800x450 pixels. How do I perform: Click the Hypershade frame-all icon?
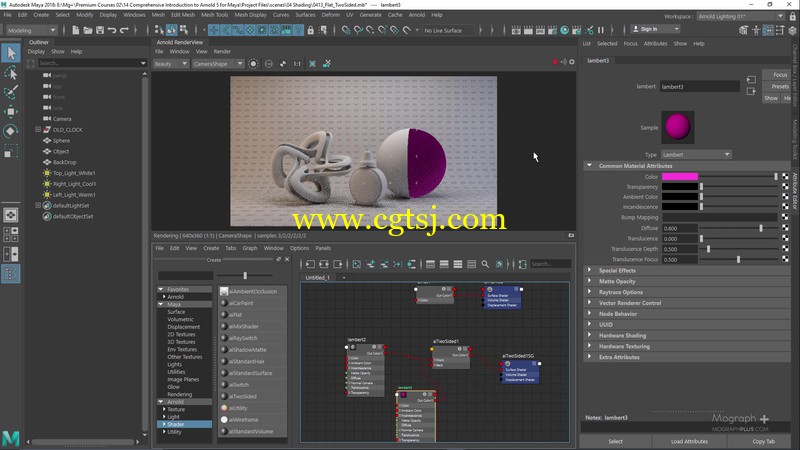click(357, 264)
